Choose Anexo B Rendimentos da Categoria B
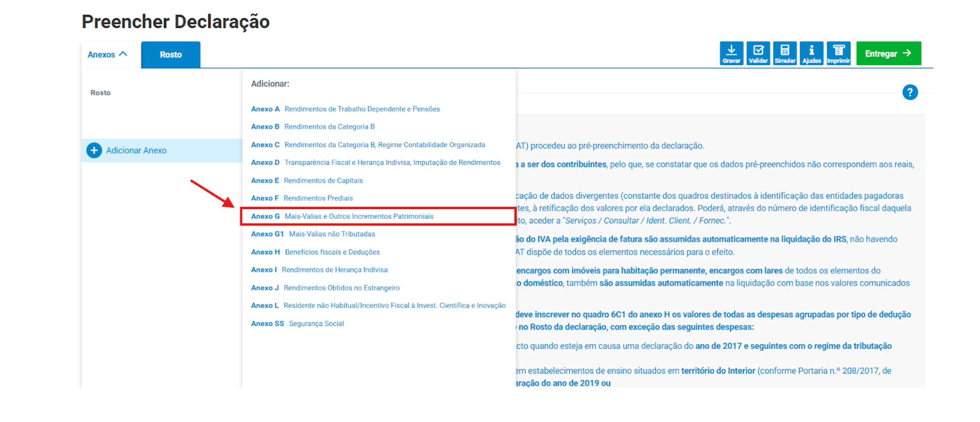Viewport: 980px width, 422px height. click(313, 127)
